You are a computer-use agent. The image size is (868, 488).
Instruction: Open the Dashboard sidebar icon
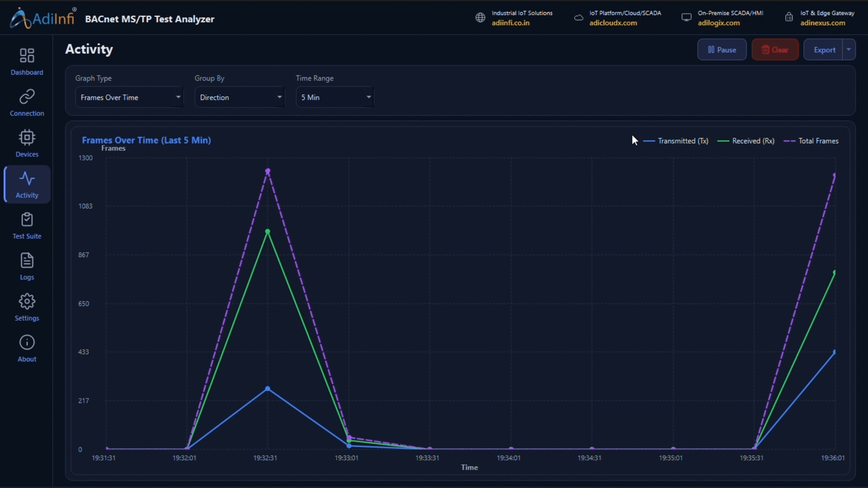[x=27, y=56]
